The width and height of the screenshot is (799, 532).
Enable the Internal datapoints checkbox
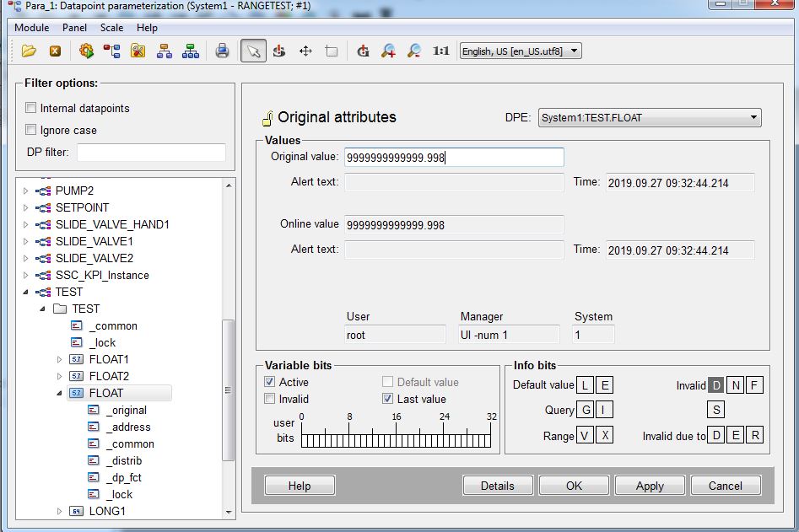pos(31,108)
